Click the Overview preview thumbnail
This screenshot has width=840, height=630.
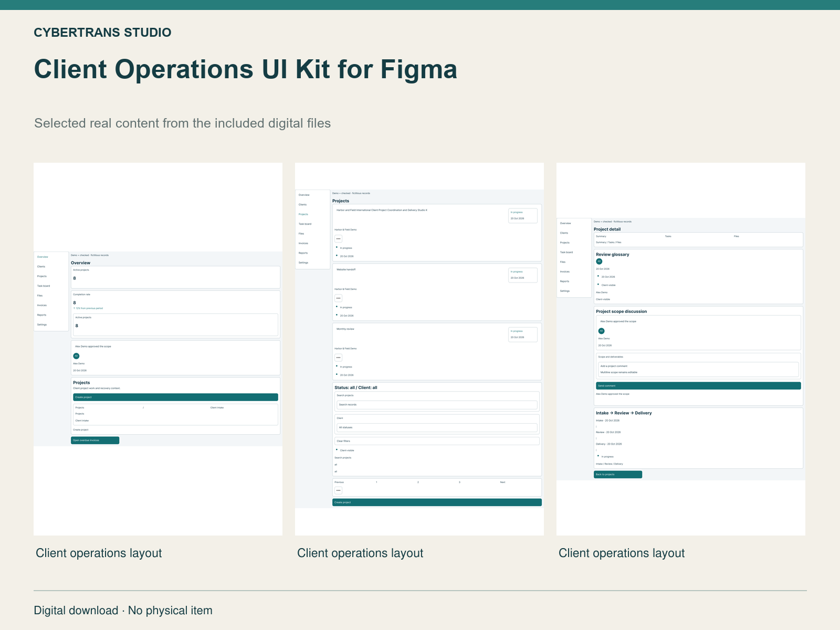pos(158,349)
